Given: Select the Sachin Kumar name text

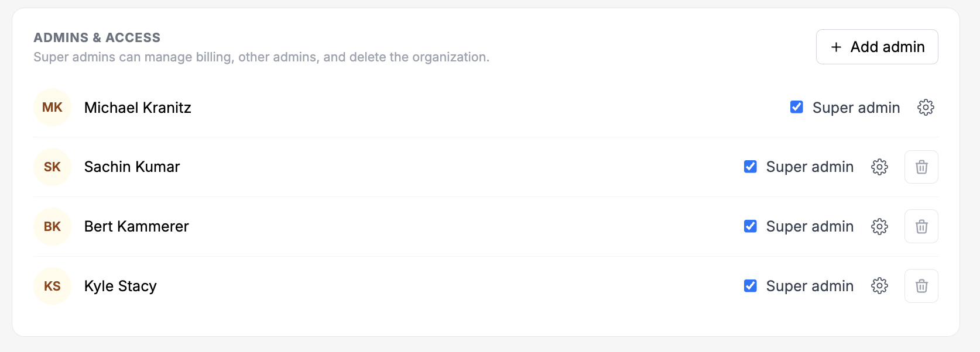Looking at the screenshot, I should (132, 167).
